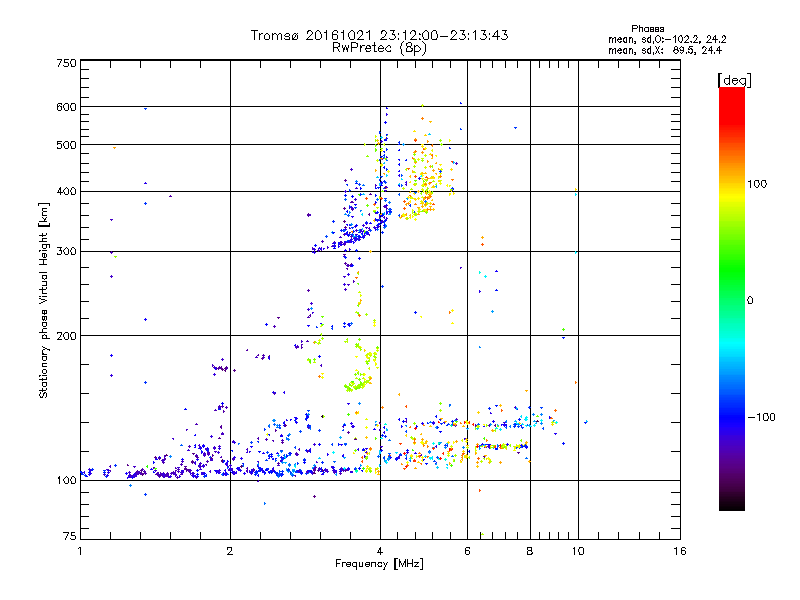The height and width of the screenshot is (600, 800).
Task: Click x-axis tick label "8"
Action: [530, 551]
